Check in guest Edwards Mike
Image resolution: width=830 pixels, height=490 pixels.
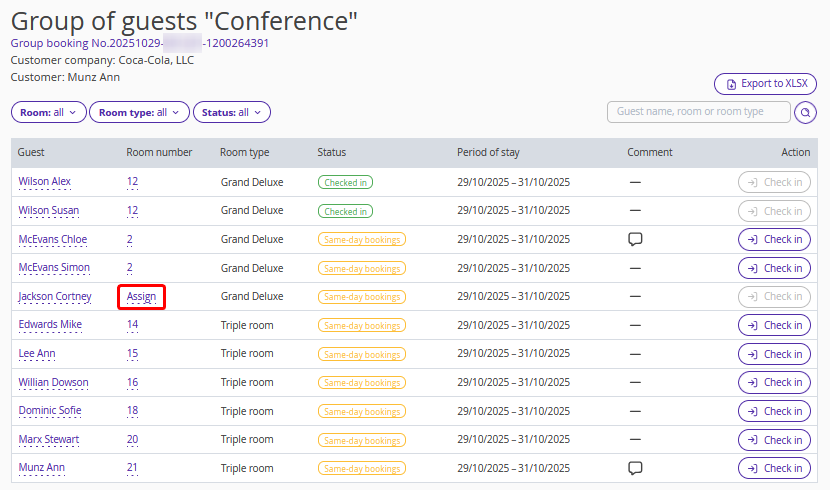click(x=774, y=325)
